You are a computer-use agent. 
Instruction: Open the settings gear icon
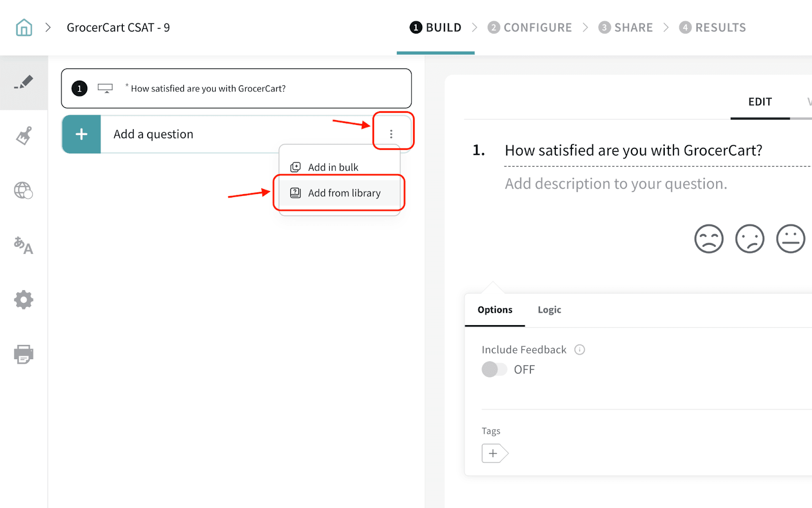click(x=23, y=300)
